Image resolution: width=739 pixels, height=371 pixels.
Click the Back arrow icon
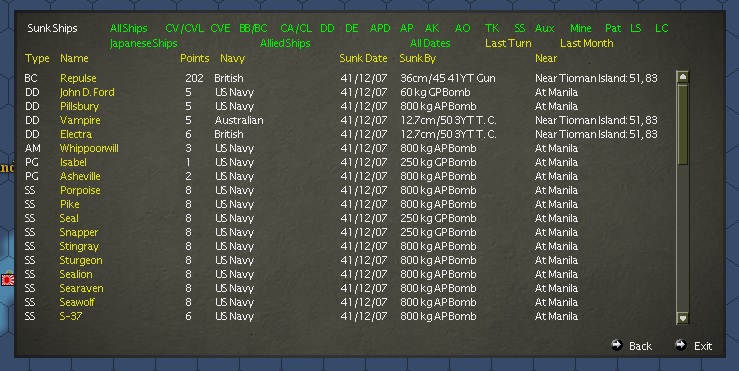pyautogui.click(x=616, y=345)
